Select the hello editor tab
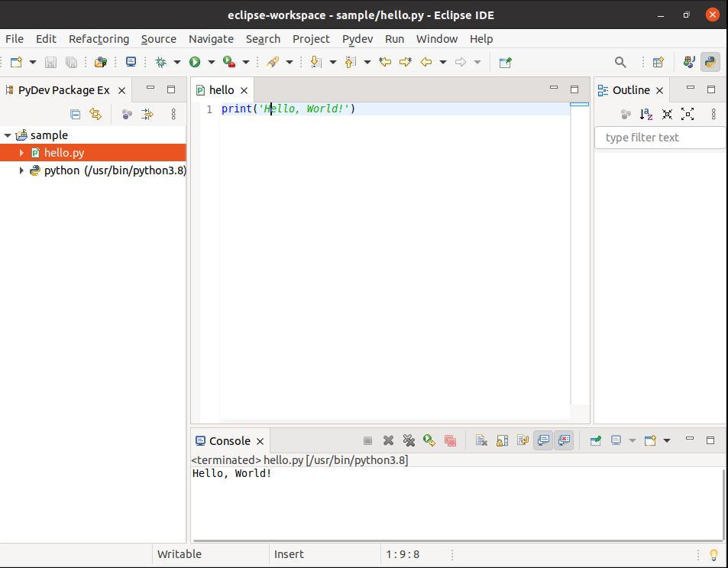 click(x=222, y=90)
